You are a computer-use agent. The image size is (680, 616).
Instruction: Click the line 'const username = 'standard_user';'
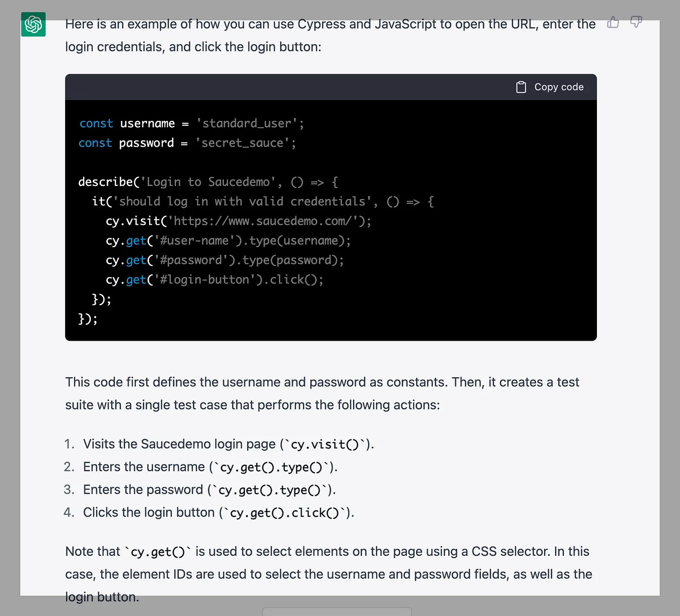click(191, 123)
